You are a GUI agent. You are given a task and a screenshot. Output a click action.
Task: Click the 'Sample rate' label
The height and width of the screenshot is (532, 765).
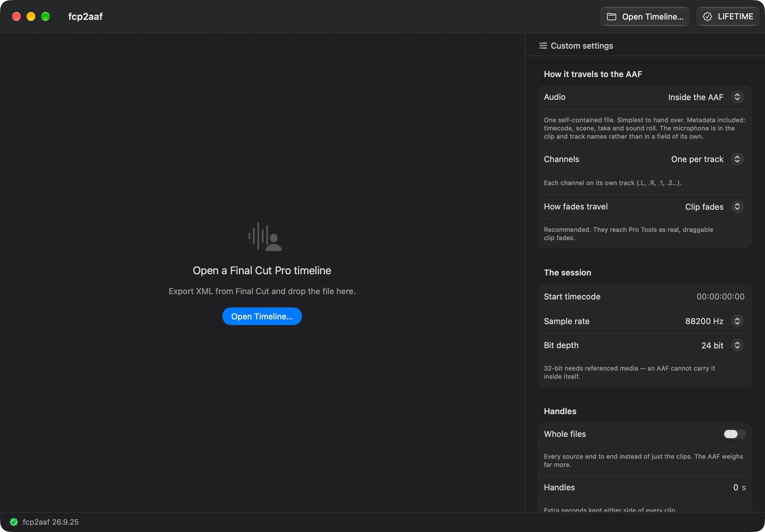566,321
